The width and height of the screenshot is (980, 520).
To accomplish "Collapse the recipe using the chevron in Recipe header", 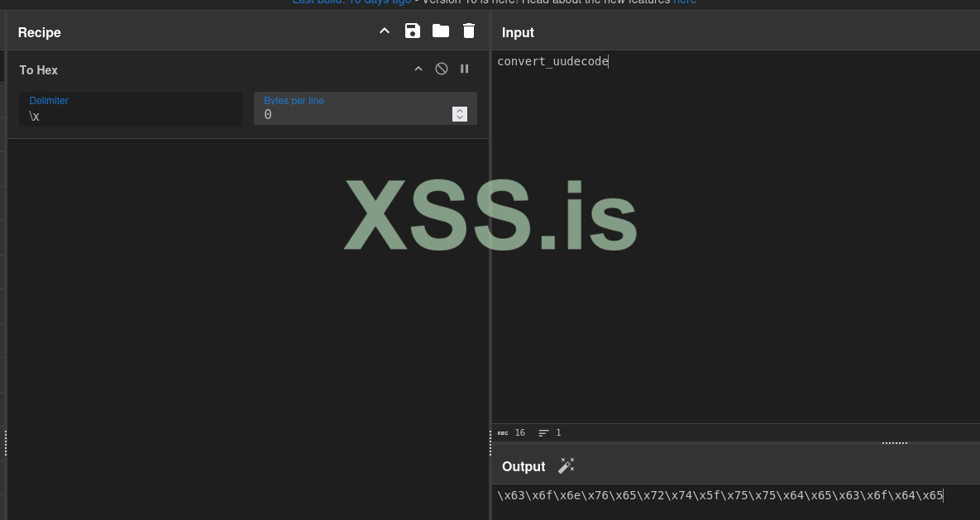I will click(385, 31).
